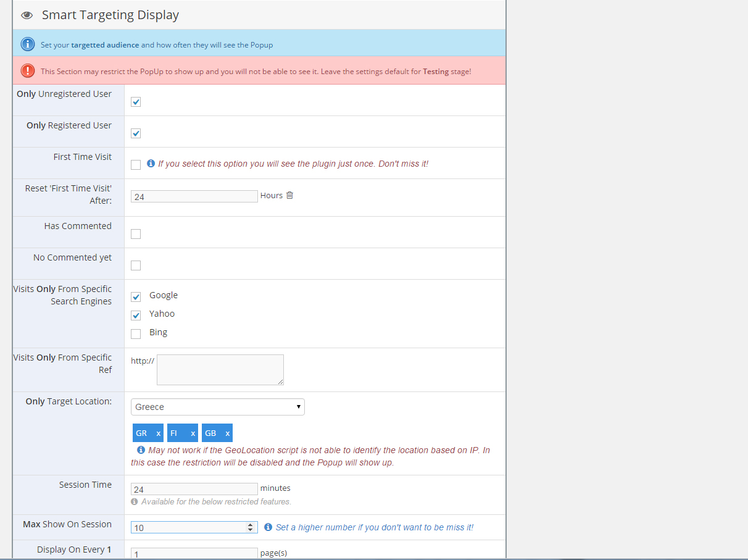
Task: Remove the FI location tag
Action: 193,433
